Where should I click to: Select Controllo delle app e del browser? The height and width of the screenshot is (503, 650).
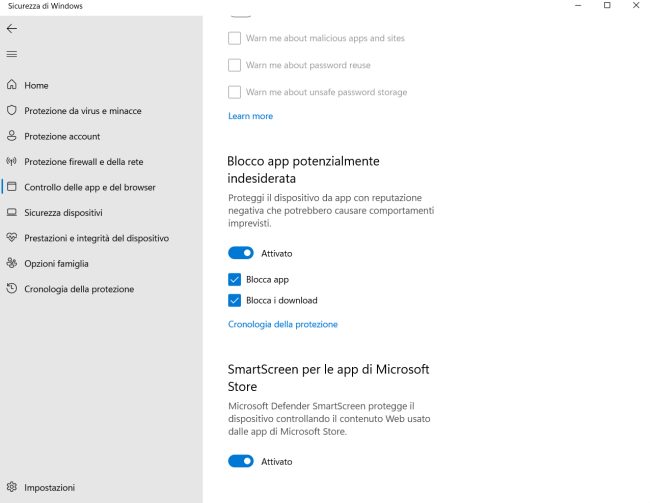(x=90, y=187)
